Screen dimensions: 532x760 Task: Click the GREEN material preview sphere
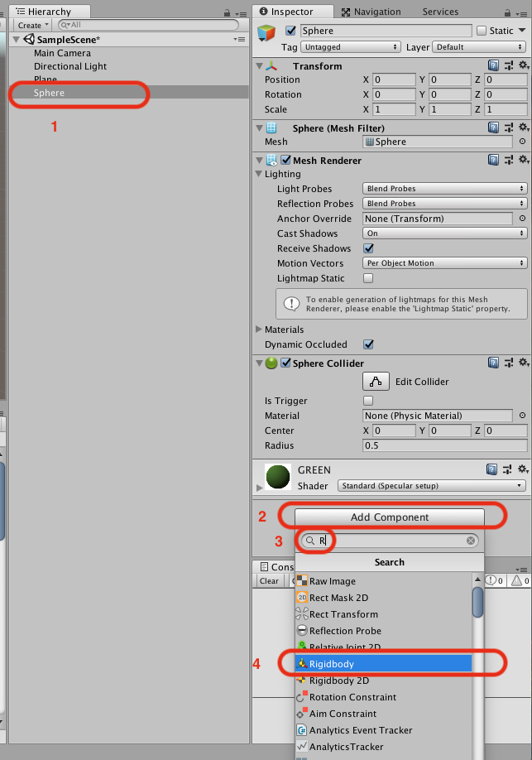[277, 477]
